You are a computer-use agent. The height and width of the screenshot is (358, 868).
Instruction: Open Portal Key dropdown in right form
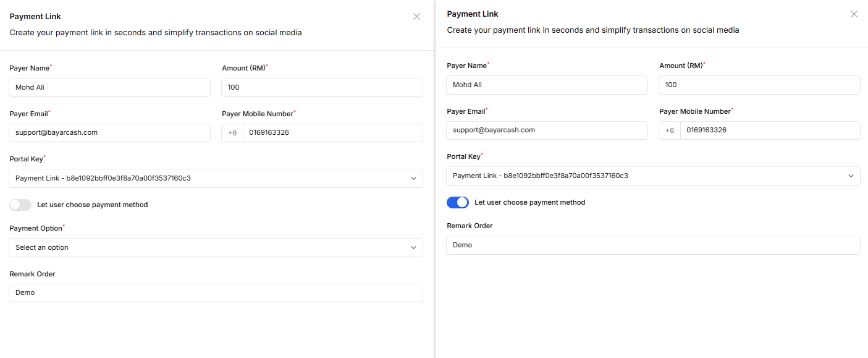pos(653,176)
